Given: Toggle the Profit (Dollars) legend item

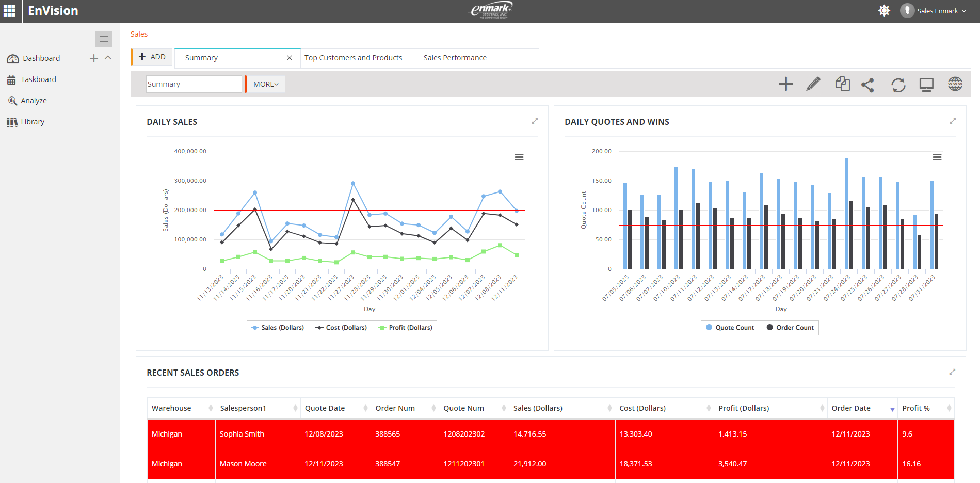Looking at the screenshot, I should (406, 327).
